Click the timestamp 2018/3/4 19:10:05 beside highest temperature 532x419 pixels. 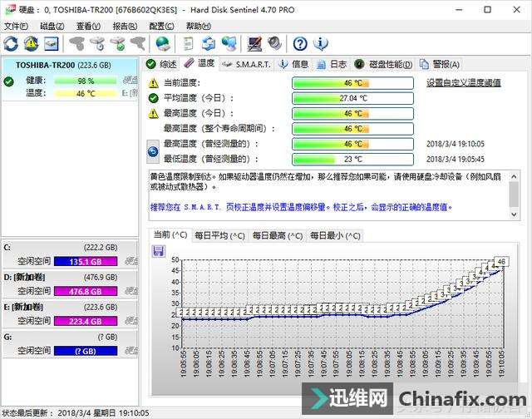click(x=455, y=144)
